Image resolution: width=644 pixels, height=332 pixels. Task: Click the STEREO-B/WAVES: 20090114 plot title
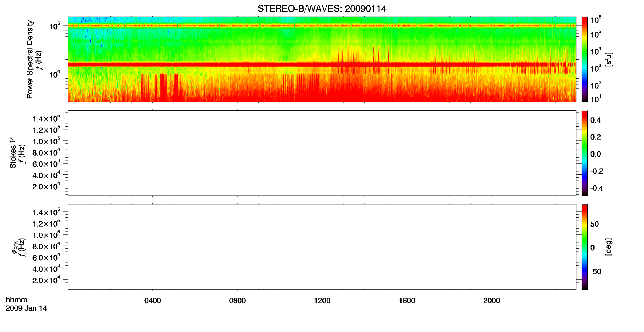click(x=322, y=9)
